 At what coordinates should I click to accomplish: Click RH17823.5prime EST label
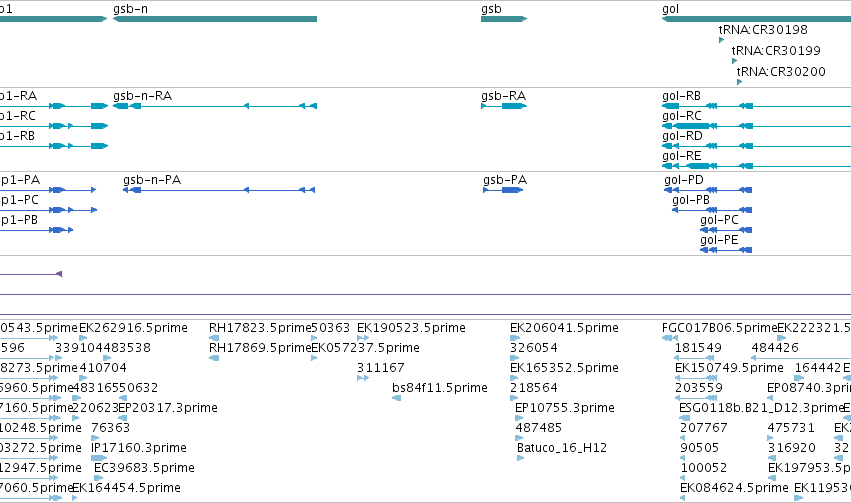(260, 328)
